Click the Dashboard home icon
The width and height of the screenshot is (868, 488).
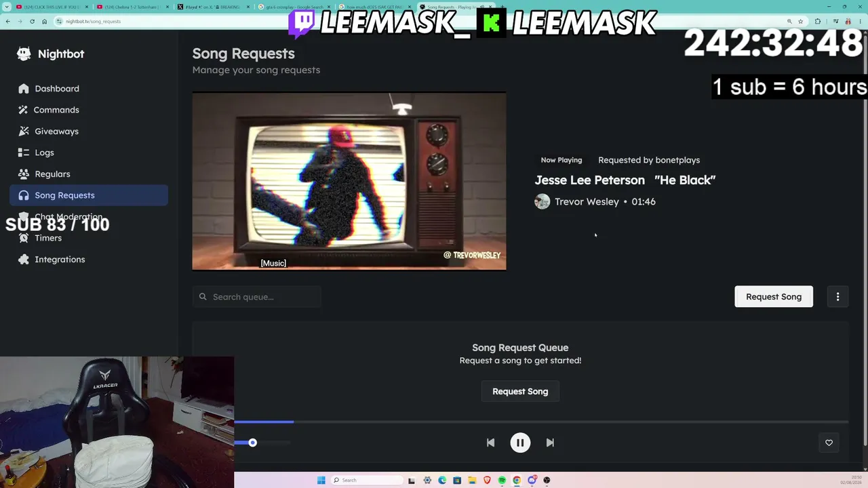point(24,89)
